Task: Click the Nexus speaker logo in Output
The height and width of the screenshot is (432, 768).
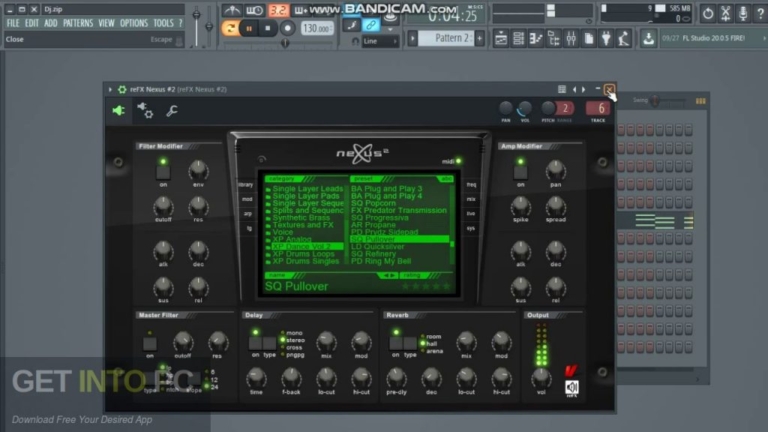Action: point(572,388)
